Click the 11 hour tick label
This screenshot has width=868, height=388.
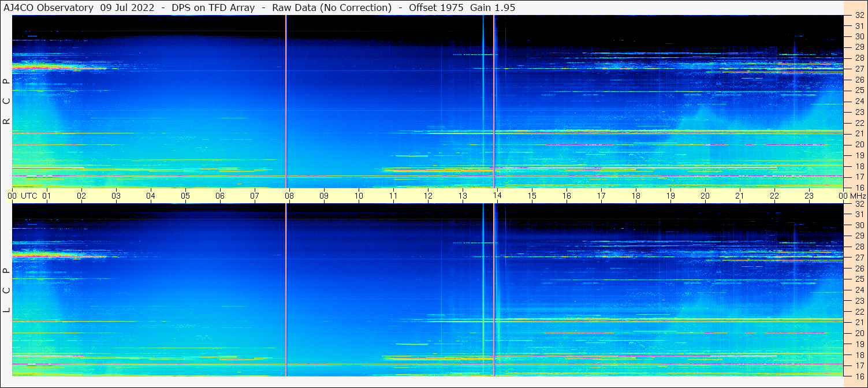(x=393, y=196)
